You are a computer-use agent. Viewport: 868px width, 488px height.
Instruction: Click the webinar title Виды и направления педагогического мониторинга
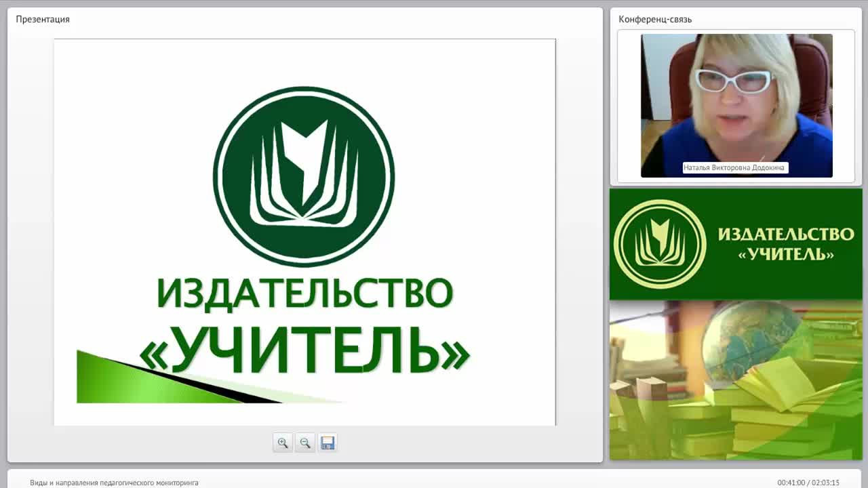114,483
